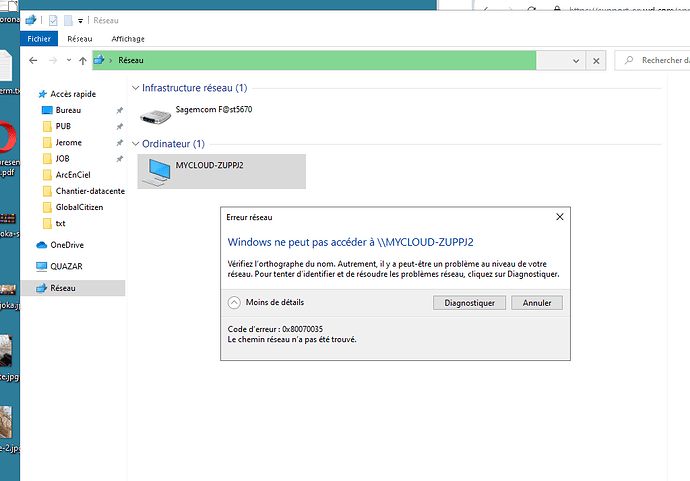Open the txt folder in navigation pane
Screen dimensions: 690x481
click(60, 224)
